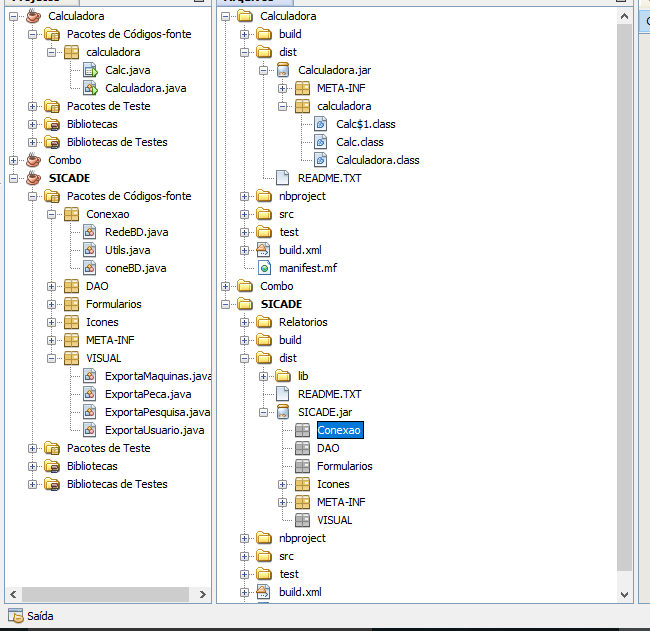The width and height of the screenshot is (650, 631).
Task: Click the Calculadora build.xml ant script icon
Action: click(263, 250)
